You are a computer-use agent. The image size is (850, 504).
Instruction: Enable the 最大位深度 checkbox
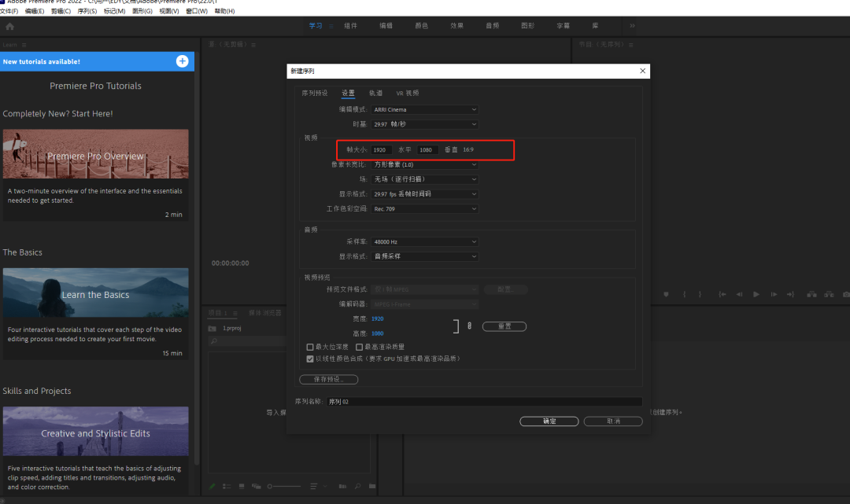310,347
